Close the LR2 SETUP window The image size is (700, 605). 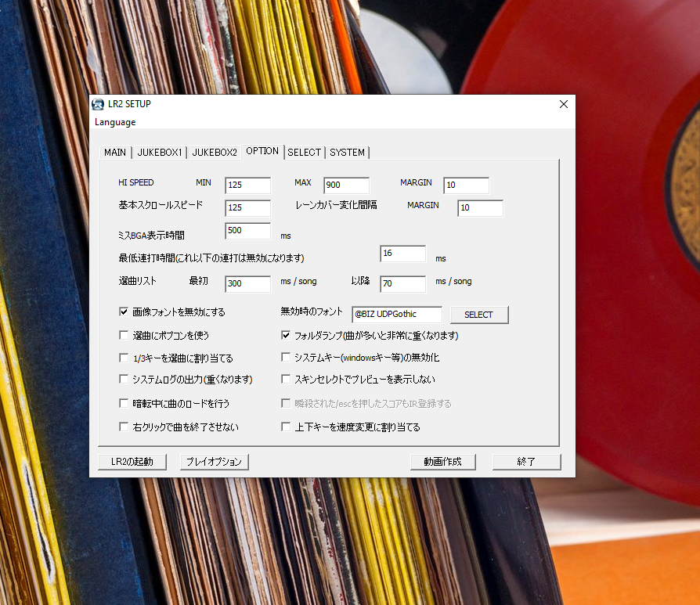tap(563, 105)
